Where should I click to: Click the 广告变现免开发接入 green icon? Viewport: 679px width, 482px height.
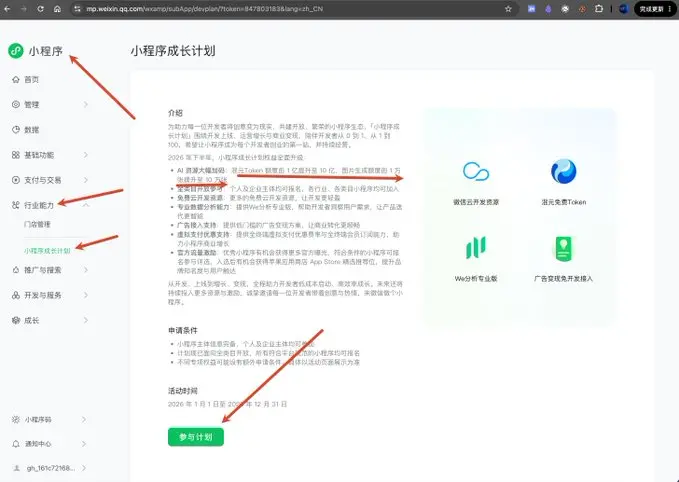(563, 249)
